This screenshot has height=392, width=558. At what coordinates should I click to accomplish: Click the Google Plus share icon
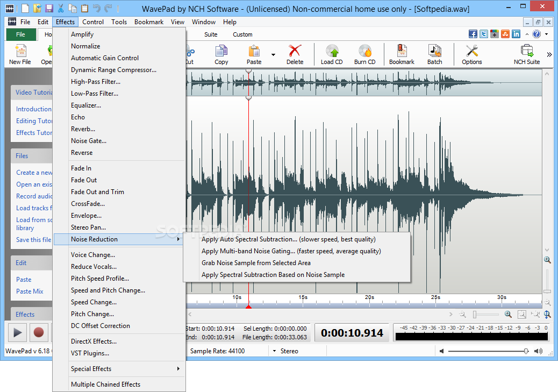coord(495,34)
